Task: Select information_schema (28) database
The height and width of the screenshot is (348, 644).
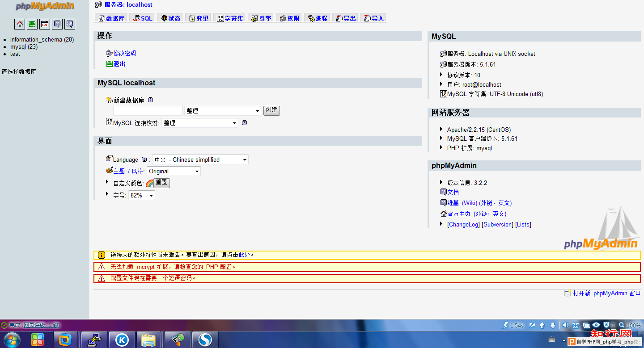Action: [x=42, y=39]
